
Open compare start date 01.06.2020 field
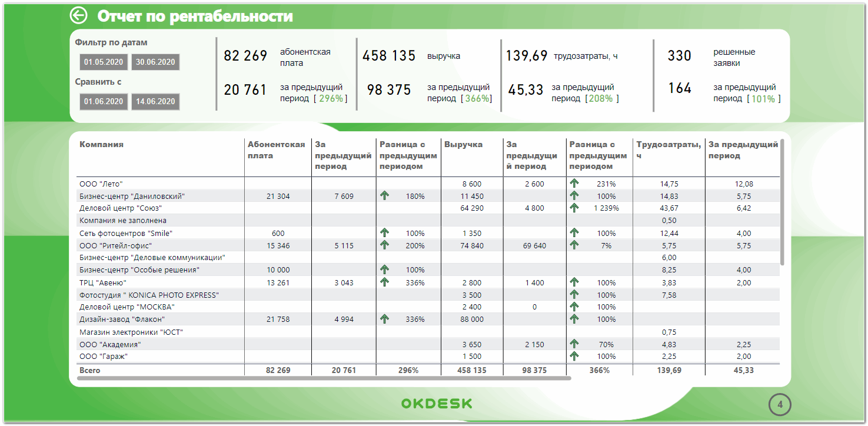105,101
